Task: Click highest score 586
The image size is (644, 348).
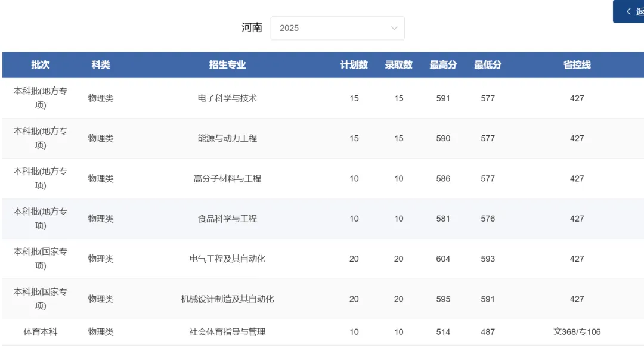Action: (443, 179)
